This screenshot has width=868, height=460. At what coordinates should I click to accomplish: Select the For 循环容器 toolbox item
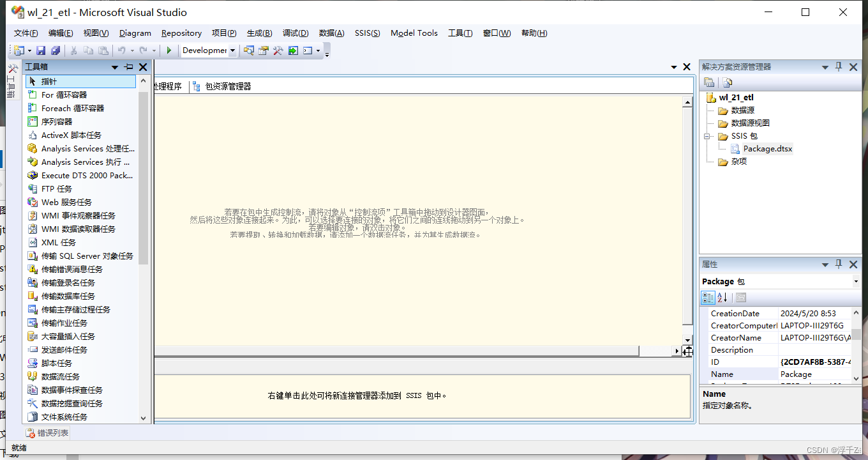pos(80,95)
